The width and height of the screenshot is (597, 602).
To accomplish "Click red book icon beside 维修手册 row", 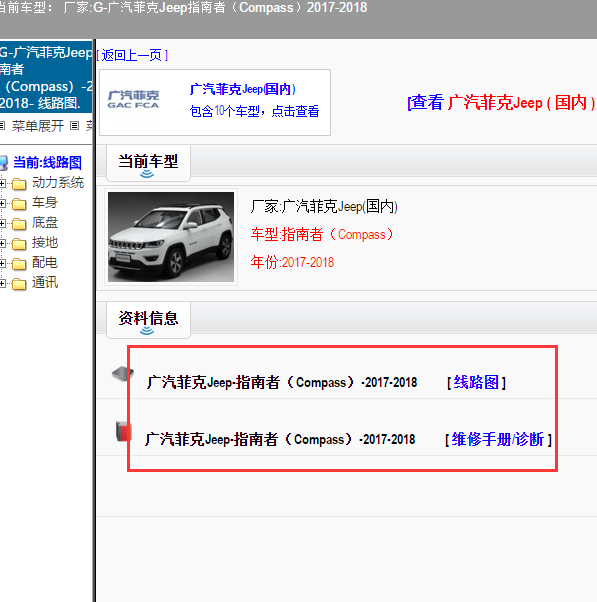I will [x=123, y=432].
